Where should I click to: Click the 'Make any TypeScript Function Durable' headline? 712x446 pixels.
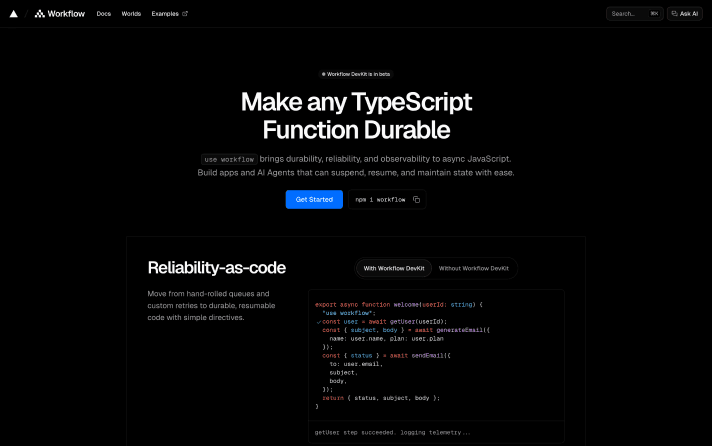coord(356,115)
